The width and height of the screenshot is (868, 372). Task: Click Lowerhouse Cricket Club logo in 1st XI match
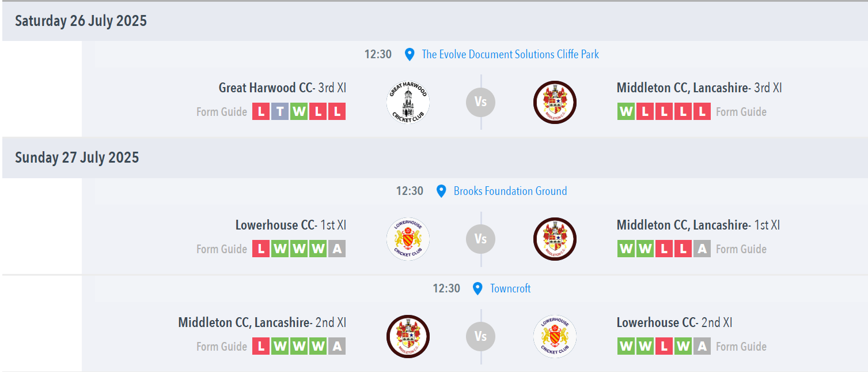click(x=408, y=239)
